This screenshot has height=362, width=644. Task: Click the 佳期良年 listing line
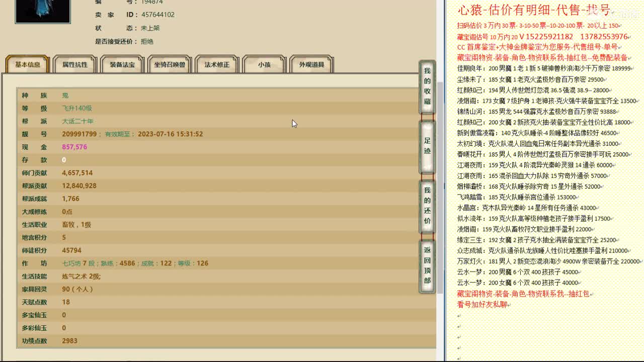pos(545,68)
